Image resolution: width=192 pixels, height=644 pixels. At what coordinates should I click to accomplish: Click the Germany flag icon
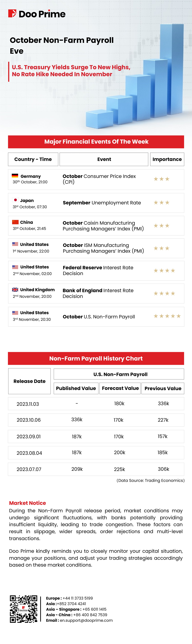pyautogui.click(x=15, y=176)
